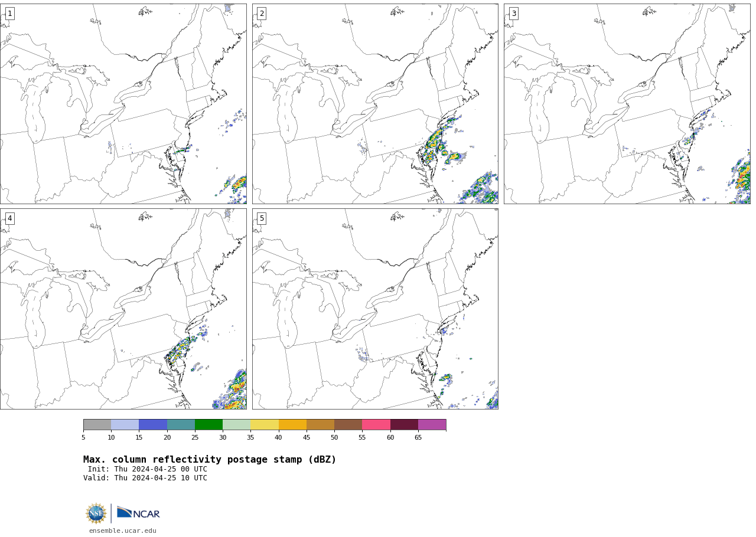Click the NCAR logo
The width and height of the screenshot is (756, 537).
[138, 513]
